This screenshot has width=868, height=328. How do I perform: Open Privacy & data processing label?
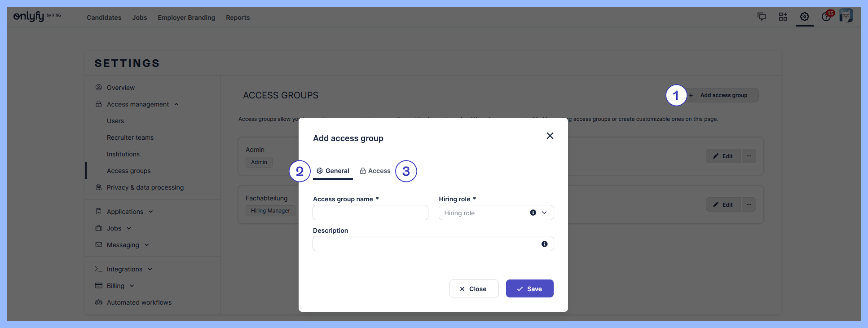[145, 187]
